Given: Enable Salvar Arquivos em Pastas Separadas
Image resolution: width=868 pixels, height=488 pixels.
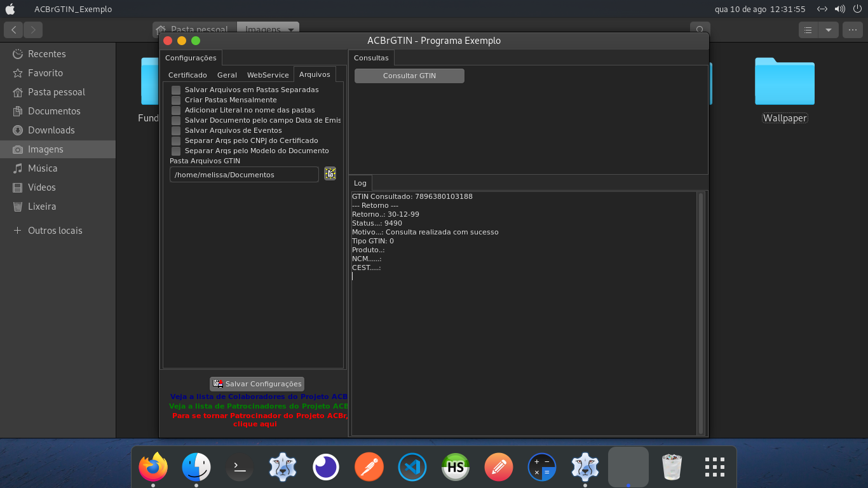Looking at the screenshot, I should pos(176,90).
